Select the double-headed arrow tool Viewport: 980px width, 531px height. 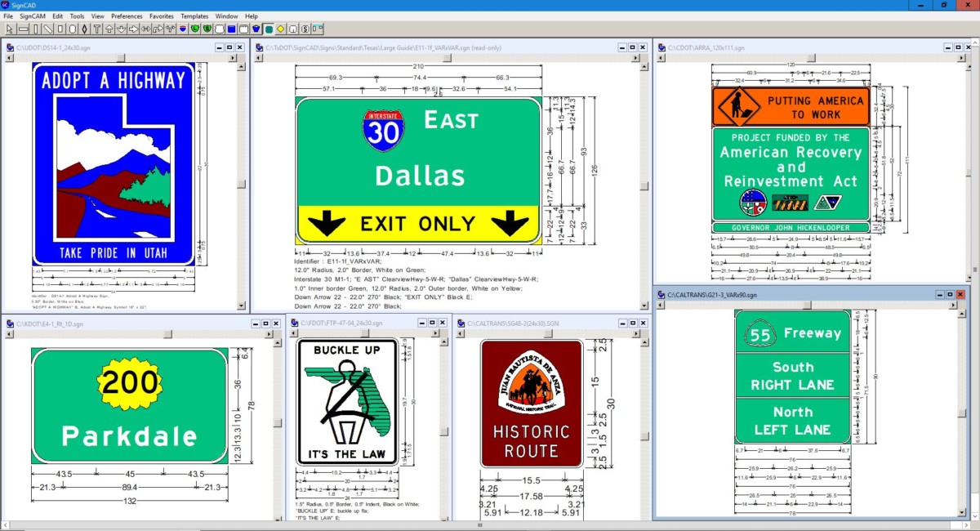145,29
